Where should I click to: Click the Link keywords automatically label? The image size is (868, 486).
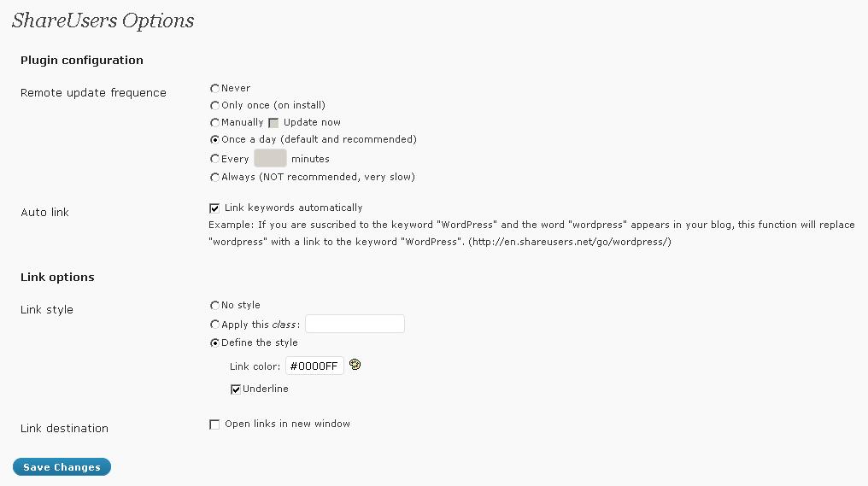tap(293, 208)
